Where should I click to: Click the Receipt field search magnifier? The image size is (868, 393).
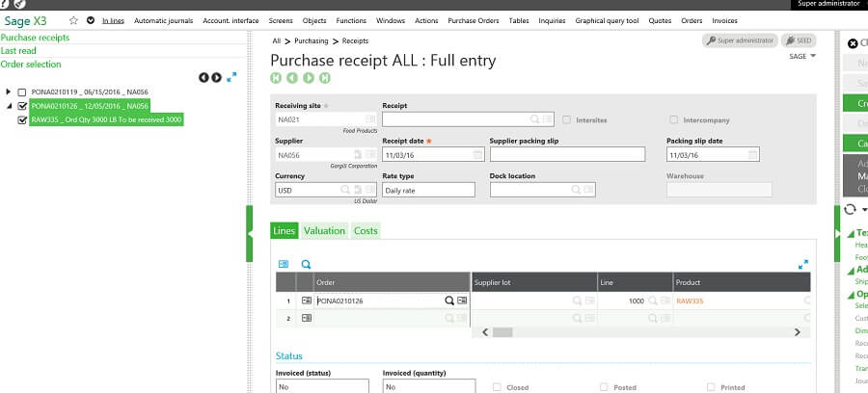coord(533,119)
